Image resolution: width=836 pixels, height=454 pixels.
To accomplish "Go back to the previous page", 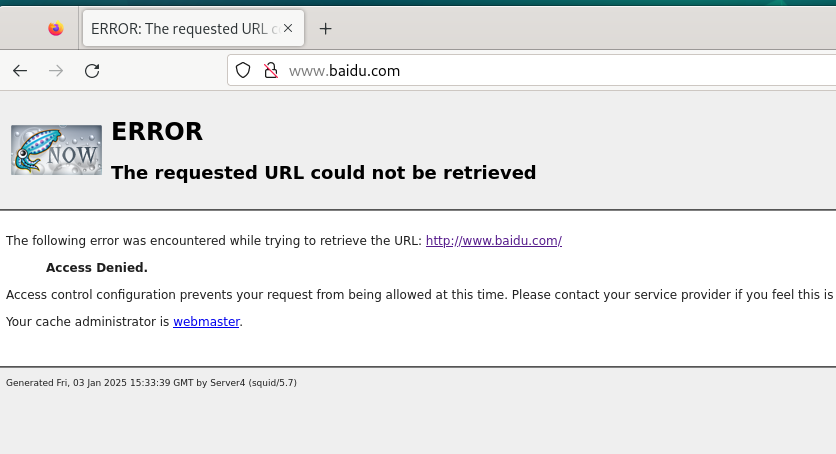I will (x=20, y=70).
